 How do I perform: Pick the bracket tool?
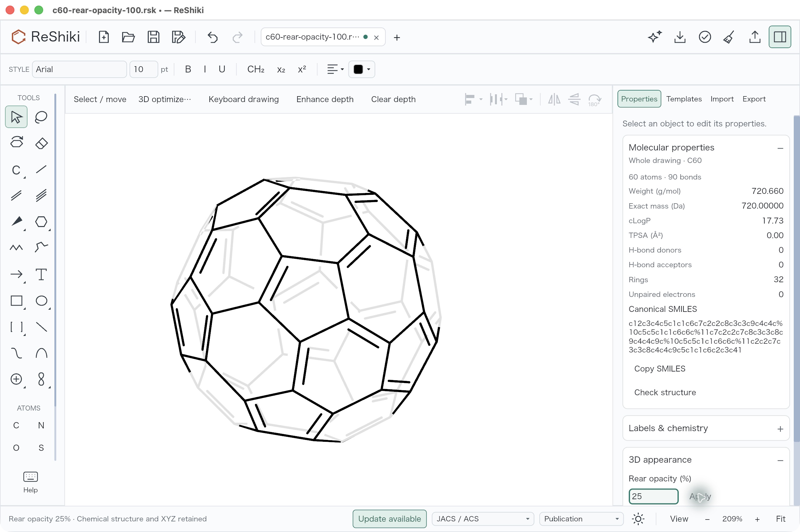(x=16, y=327)
